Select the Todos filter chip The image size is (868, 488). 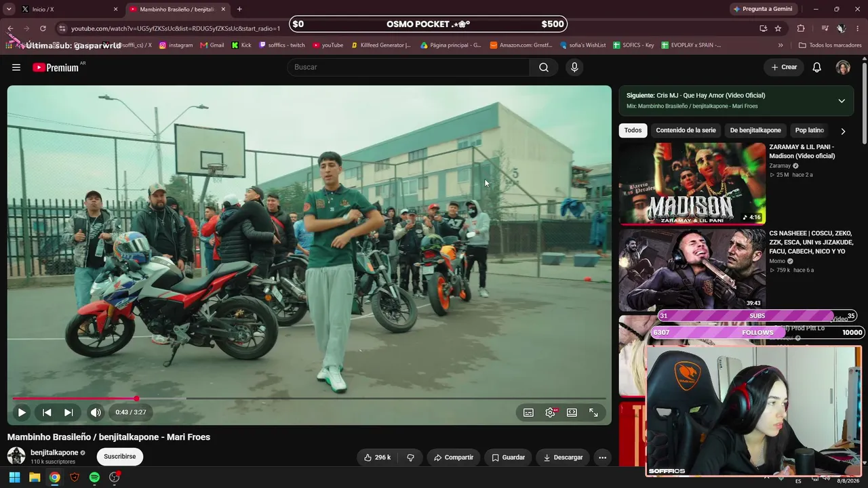pyautogui.click(x=633, y=130)
